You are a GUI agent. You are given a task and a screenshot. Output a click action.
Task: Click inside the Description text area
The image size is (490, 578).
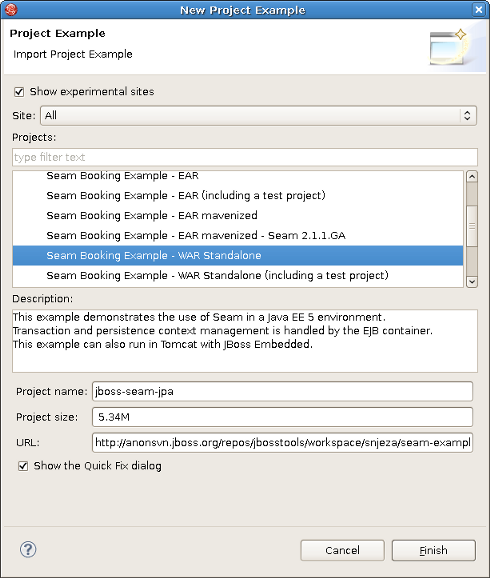pyautogui.click(x=245, y=341)
